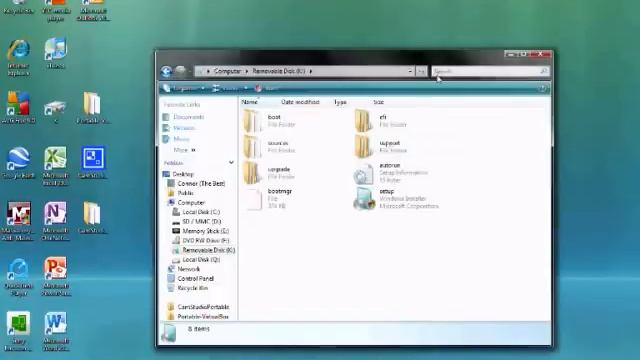Select CamStudioPortable in folder tree
Viewport: 640px width, 360px height.
point(198,307)
